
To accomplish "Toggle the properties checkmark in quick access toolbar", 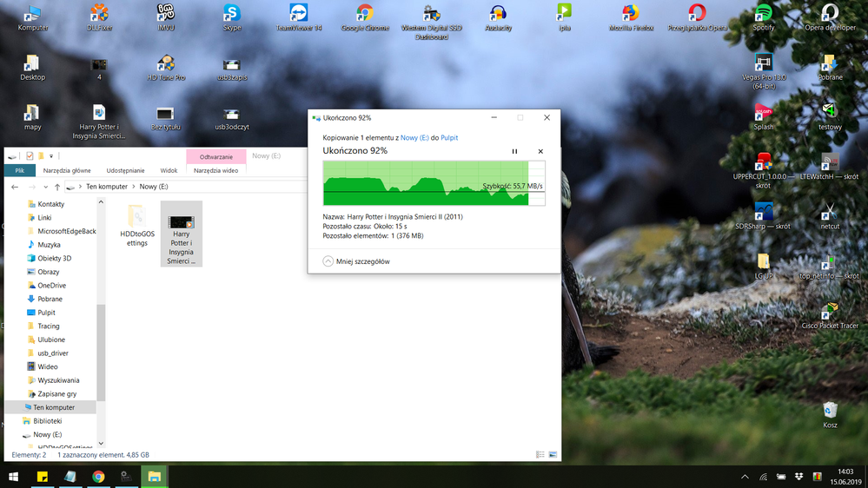I will point(30,156).
